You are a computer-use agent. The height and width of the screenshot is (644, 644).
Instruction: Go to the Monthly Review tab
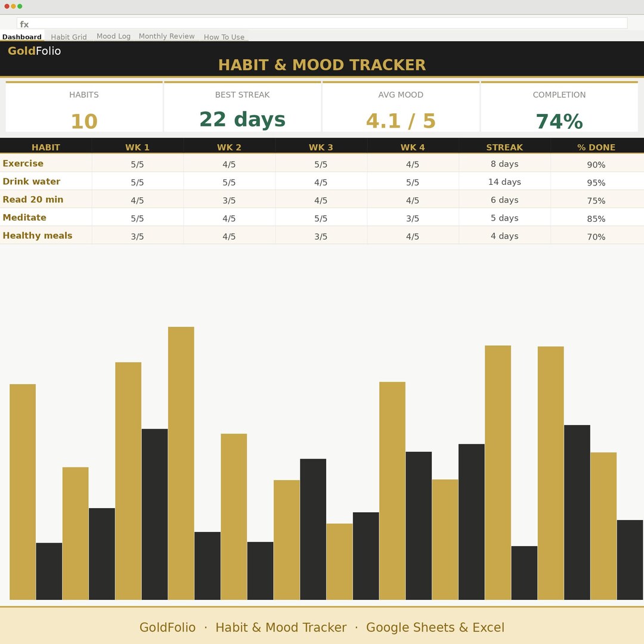[166, 36]
